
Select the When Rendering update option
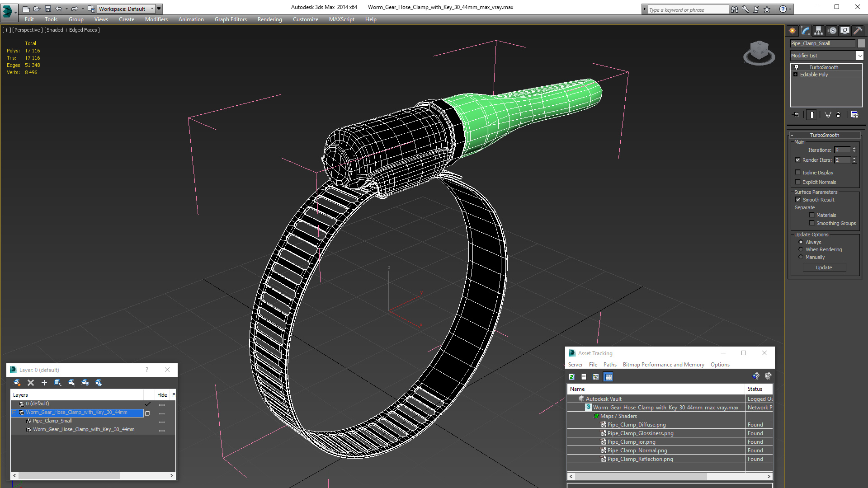click(801, 249)
